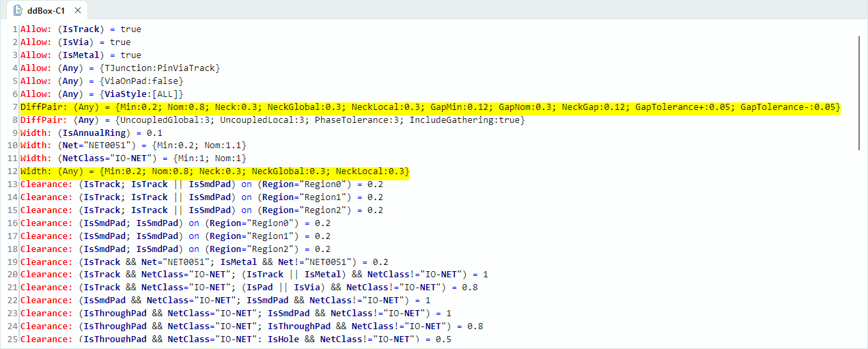
Task: Click Clearance NET0051 IsMetal line 19
Action: 204,262
